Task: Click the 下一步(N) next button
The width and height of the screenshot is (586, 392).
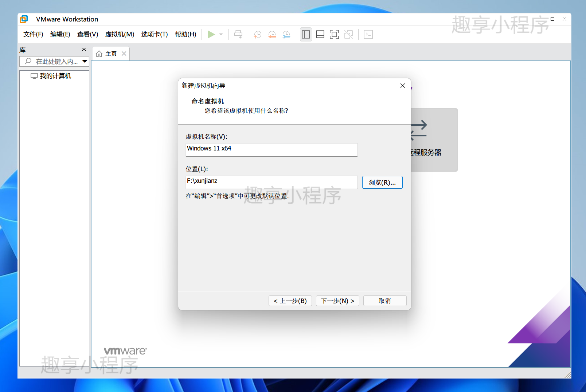Action: [x=337, y=301]
